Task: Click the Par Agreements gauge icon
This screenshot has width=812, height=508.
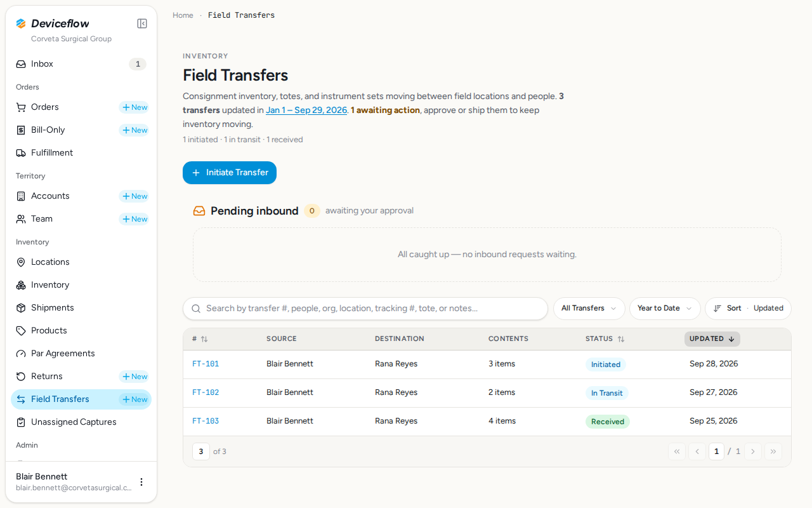Action: (x=21, y=354)
